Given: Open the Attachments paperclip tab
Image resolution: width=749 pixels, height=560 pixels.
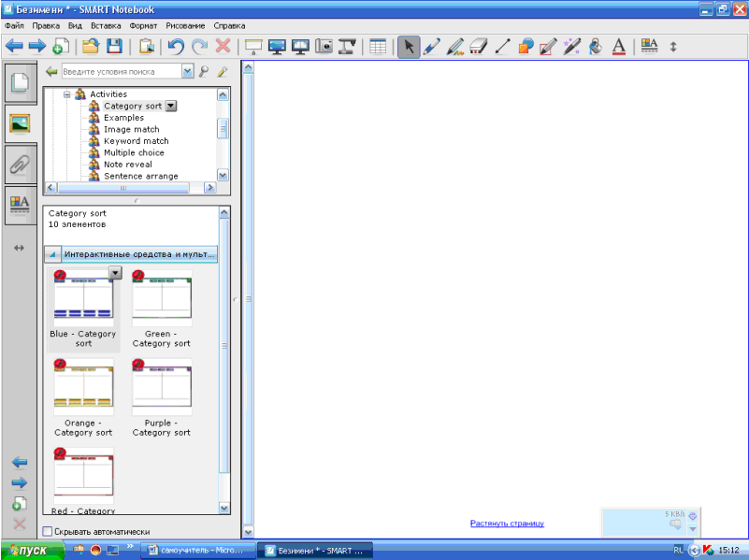Looking at the screenshot, I should (x=20, y=165).
